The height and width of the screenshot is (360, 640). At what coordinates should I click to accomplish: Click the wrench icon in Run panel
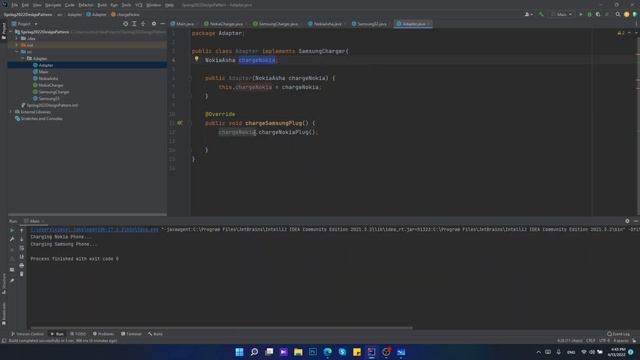pyautogui.click(x=12, y=239)
